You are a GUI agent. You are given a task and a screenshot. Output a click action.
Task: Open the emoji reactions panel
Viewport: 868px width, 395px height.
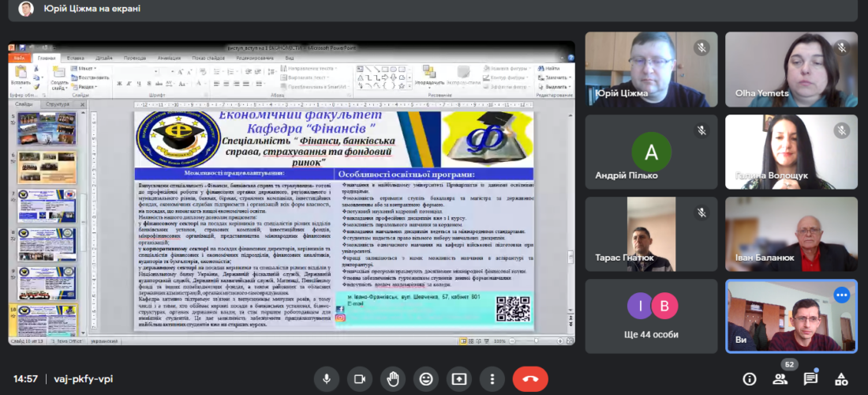pyautogui.click(x=425, y=378)
